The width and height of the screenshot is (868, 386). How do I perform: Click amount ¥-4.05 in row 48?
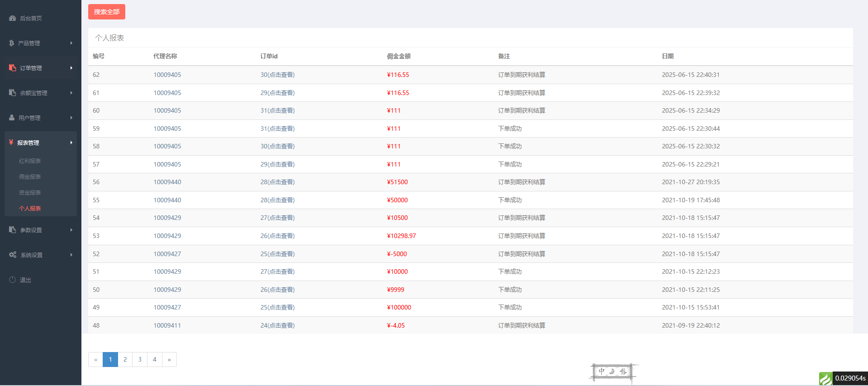click(x=396, y=325)
